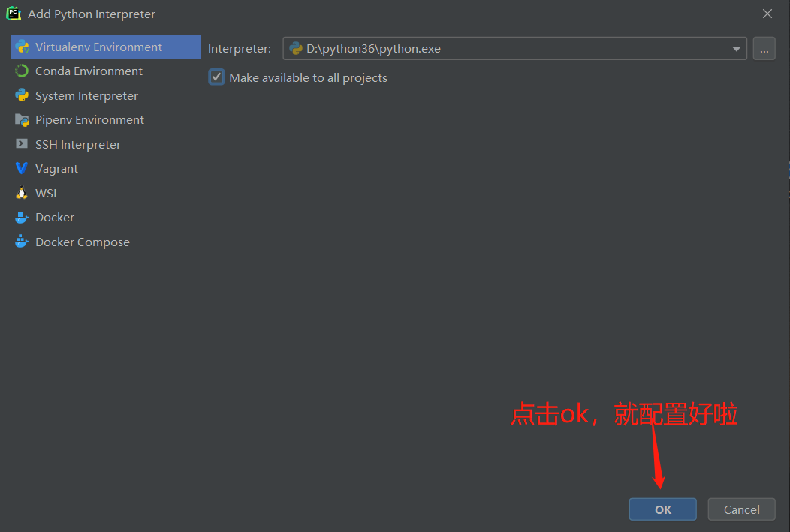Click the WSL penguin icon
The width and height of the screenshot is (790, 532).
[22, 192]
